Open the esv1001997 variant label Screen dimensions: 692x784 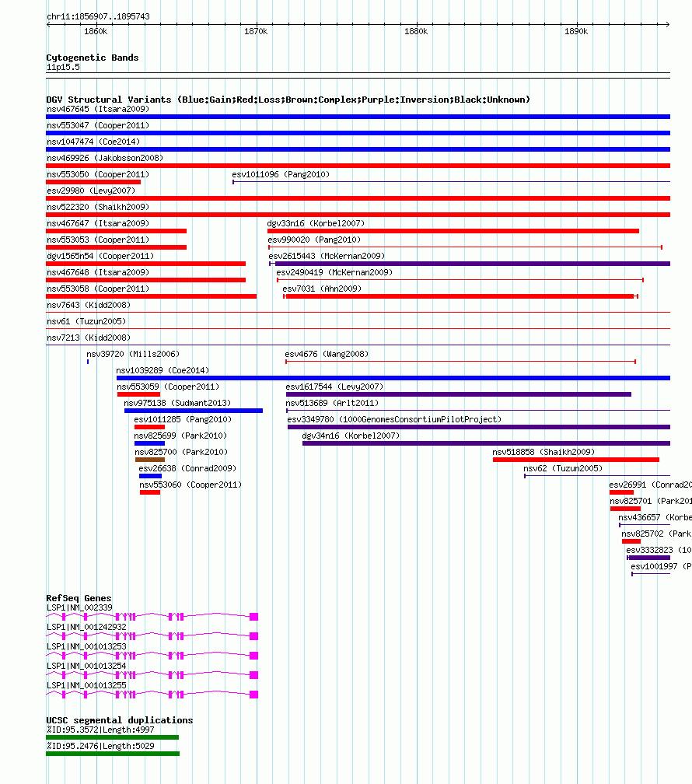tap(662, 566)
